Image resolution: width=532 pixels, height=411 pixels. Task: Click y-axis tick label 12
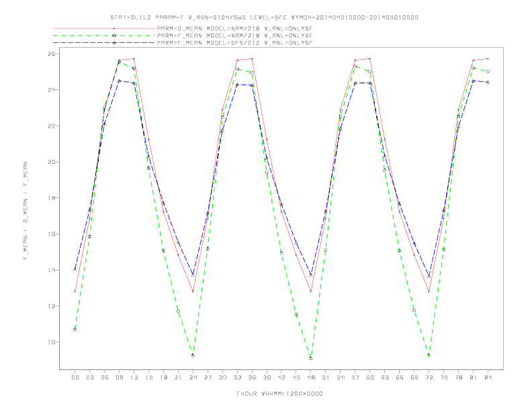pyautogui.click(x=51, y=306)
